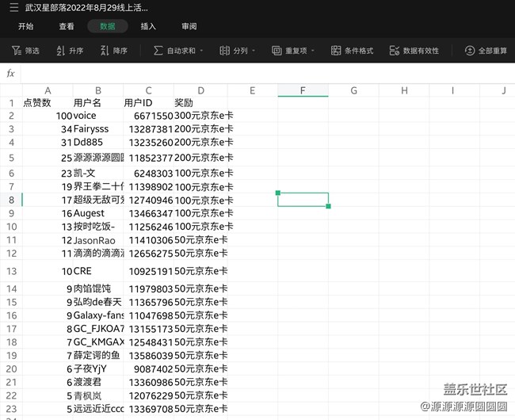Expand the 重复项 dropdown arrow
Viewport: 515px width, 420px height.
312,51
